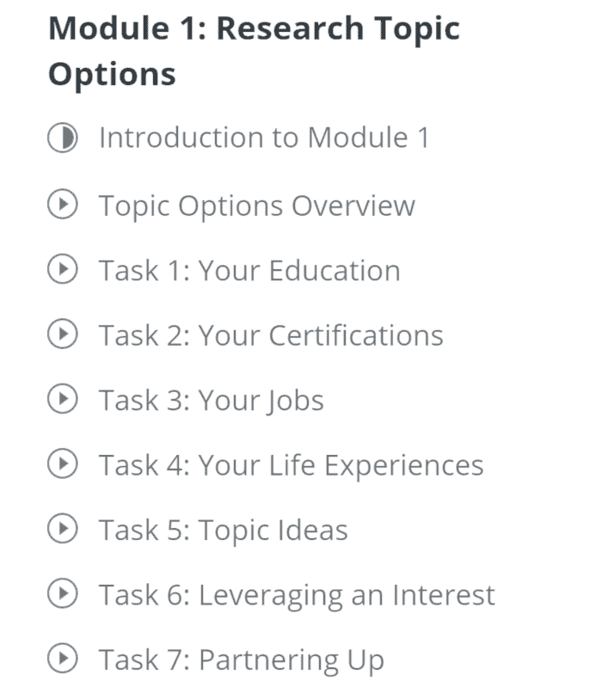
Task: Click the play icon beside Topic Options Overview
Action: (63, 205)
